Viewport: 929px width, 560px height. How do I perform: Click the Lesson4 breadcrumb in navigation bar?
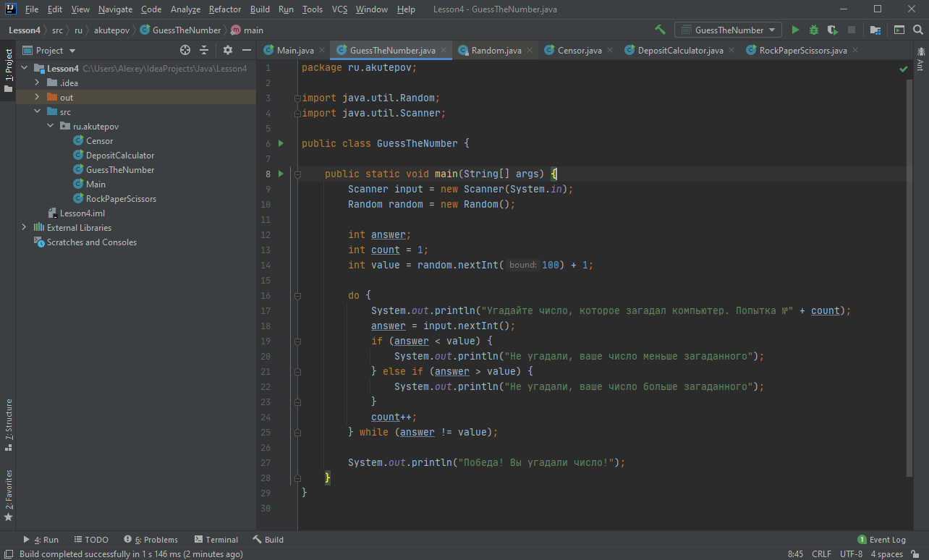click(x=25, y=30)
